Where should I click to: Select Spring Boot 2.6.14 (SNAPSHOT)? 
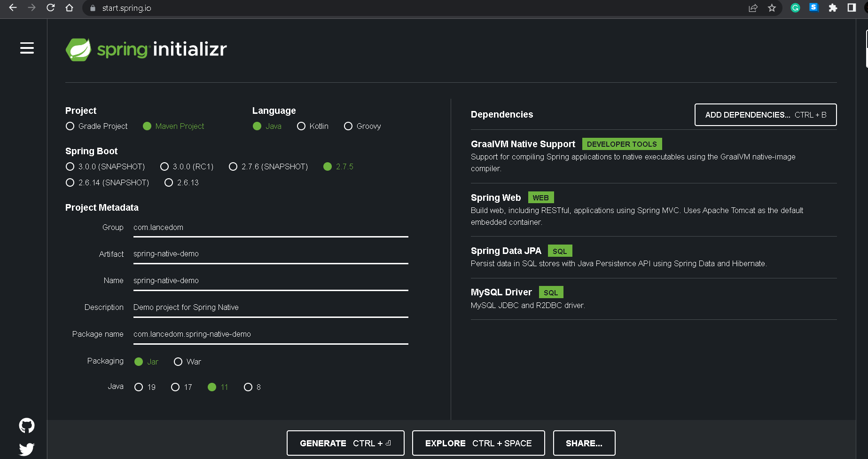pyautogui.click(x=107, y=182)
